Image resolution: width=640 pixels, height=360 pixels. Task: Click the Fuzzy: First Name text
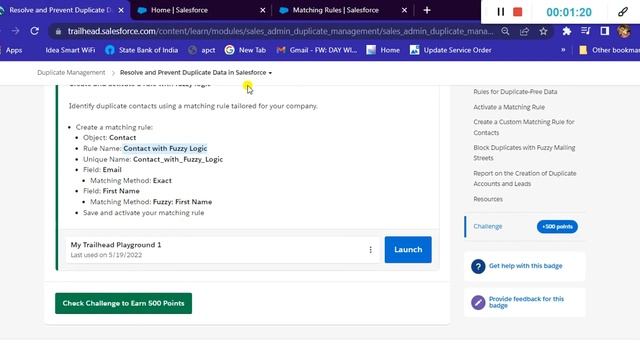coord(182,202)
